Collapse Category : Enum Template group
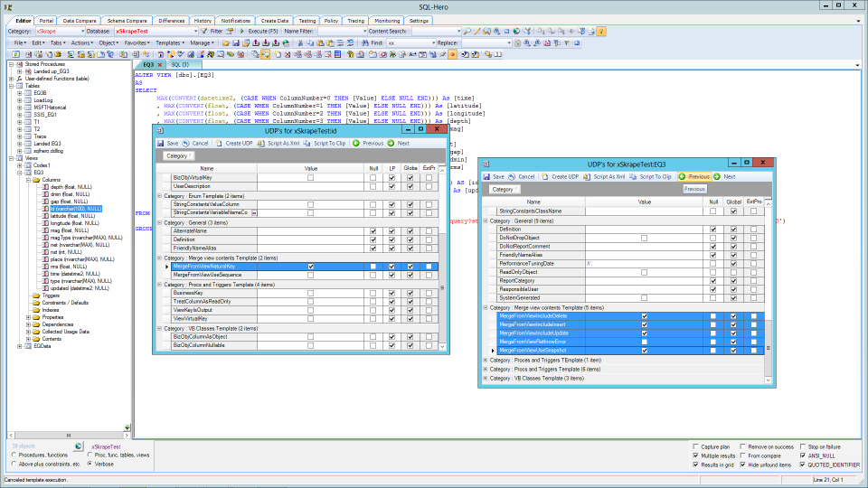The image size is (868, 488). (159, 196)
